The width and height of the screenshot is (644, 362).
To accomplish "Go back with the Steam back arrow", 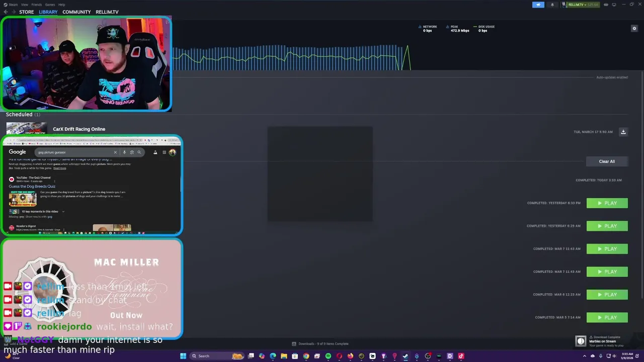I will 6,12.
